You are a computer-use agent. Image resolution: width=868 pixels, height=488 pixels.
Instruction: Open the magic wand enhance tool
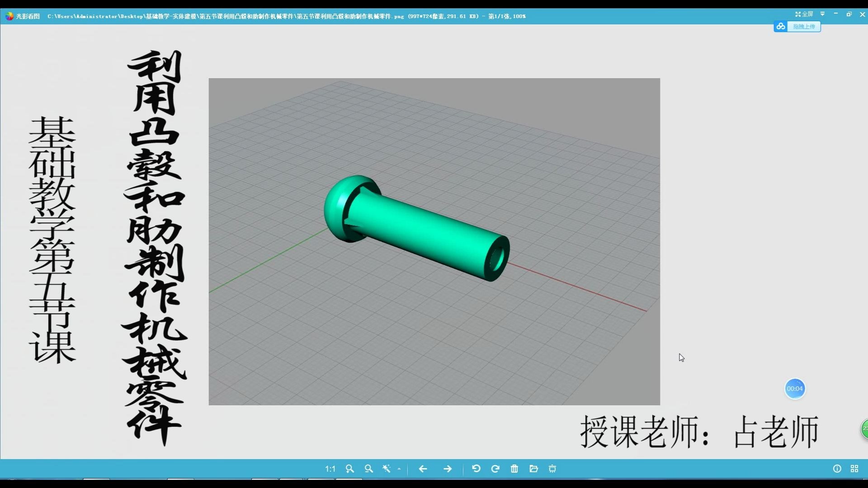tap(387, 469)
